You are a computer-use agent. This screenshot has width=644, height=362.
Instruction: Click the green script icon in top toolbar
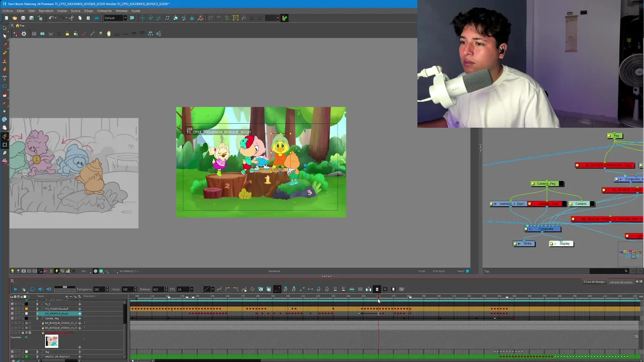click(x=284, y=18)
